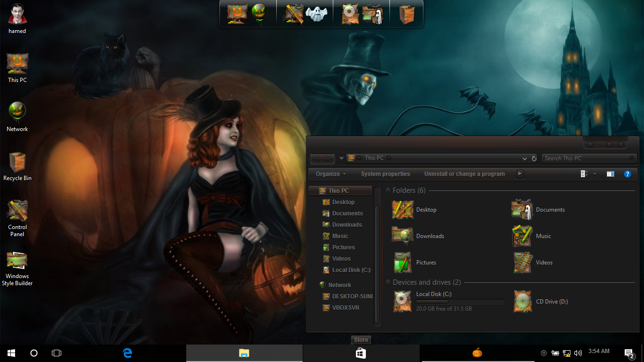This screenshot has height=362, width=644.
Task: Open the Control Panel desktop shortcut
Action: pyautogui.click(x=17, y=211)
